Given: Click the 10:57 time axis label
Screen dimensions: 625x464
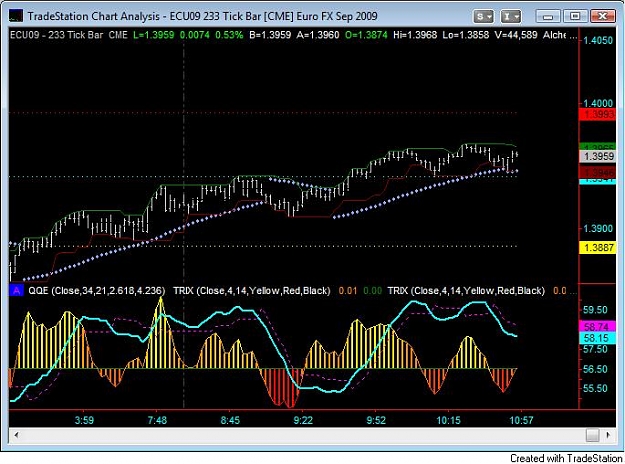Looking at the screenshot, I should [521, 420].
